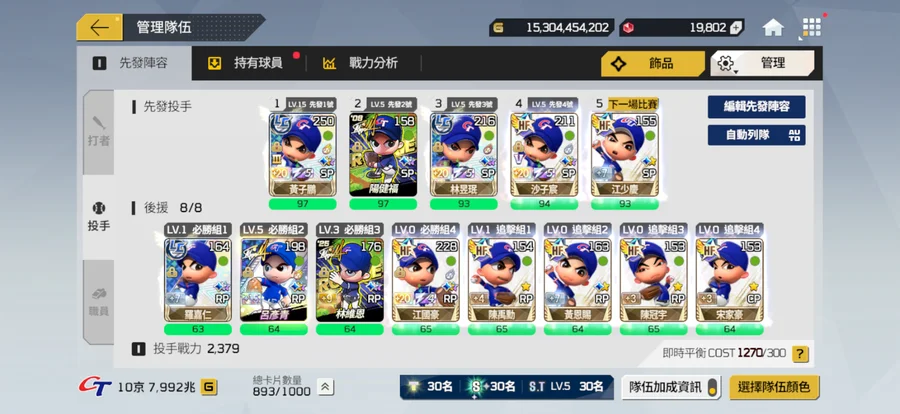Open the grid menu icon

[x=812, y=28]
